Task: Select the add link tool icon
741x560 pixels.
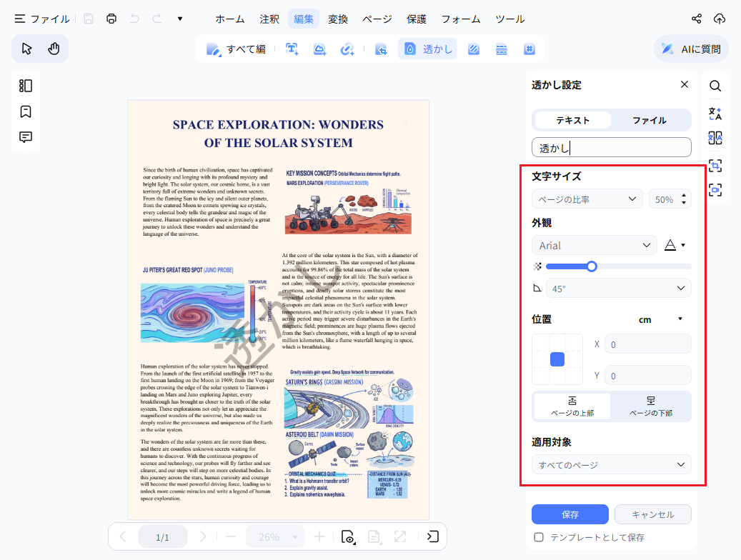Action: pos(347,49)
